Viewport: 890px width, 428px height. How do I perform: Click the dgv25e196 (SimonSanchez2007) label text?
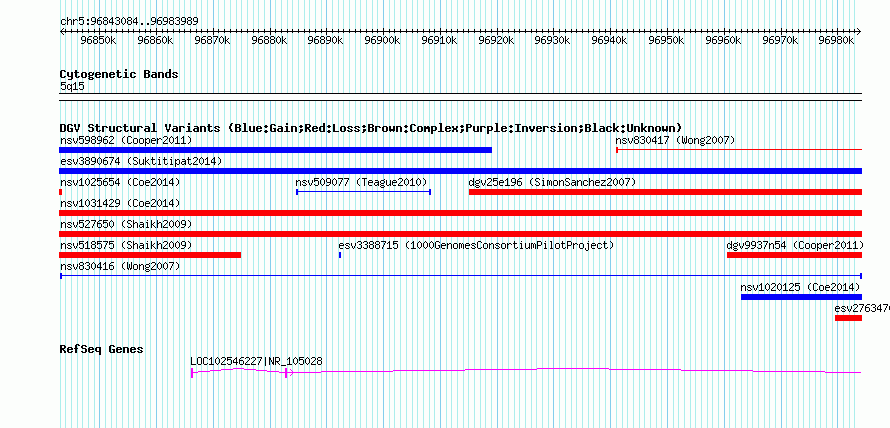[552, 182]
